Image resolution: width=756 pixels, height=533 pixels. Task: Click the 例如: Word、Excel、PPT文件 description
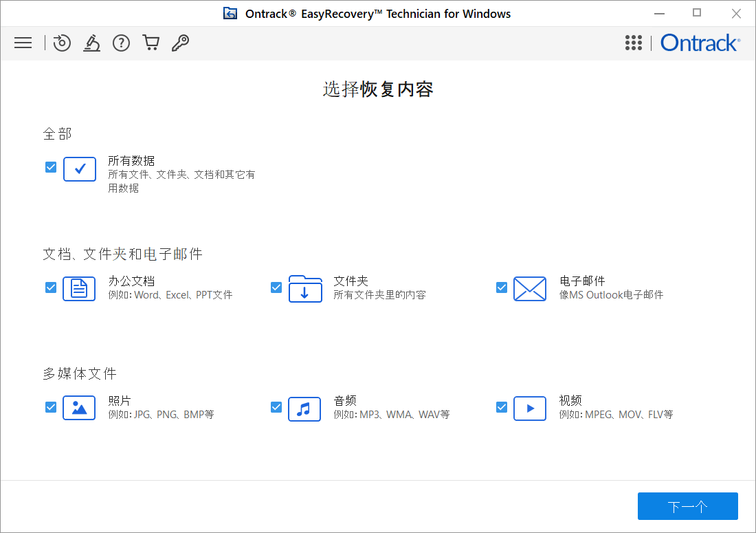[170, 295]
